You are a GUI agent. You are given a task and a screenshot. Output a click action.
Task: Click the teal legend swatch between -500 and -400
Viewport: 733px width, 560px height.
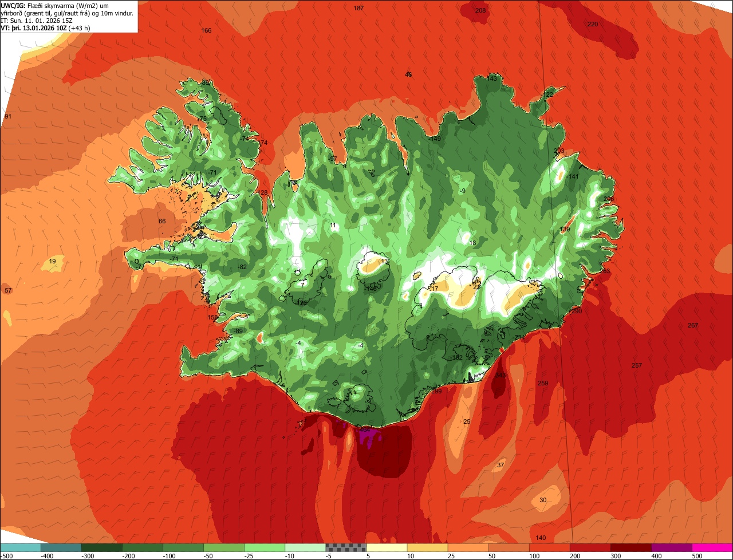pos(21,547)
